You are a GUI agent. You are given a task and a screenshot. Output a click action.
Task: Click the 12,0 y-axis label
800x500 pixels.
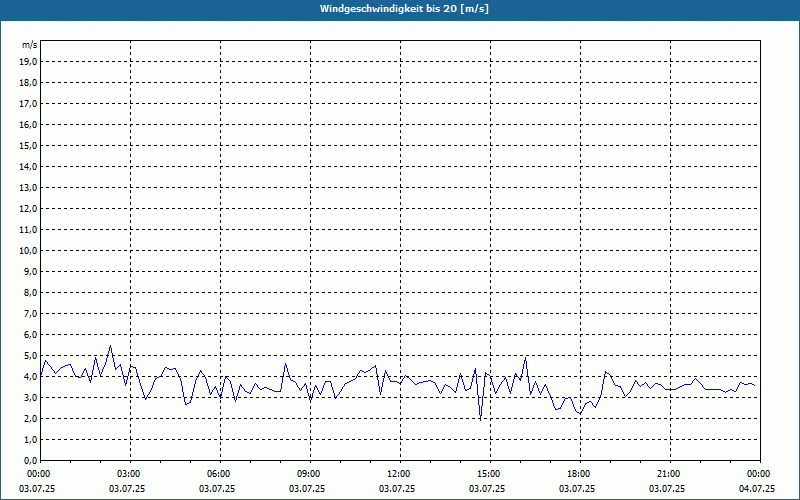(x=28, y=209)
